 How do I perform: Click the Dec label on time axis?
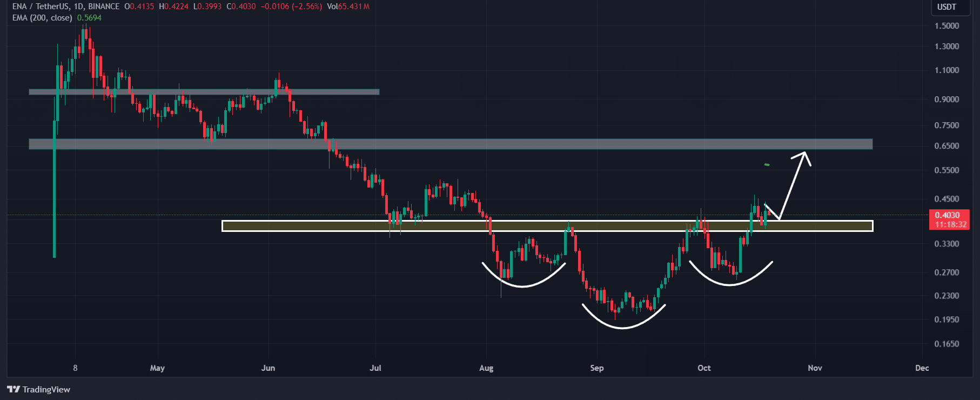pos(922,368)
